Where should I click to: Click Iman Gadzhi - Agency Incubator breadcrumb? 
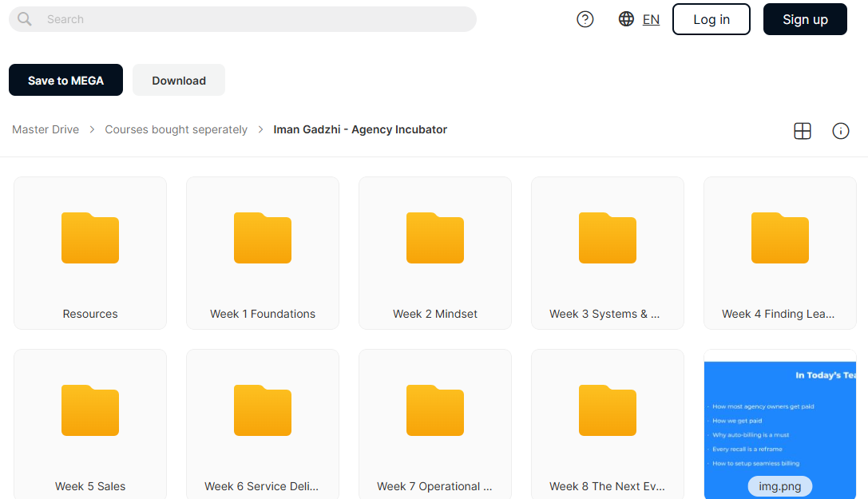360,129
